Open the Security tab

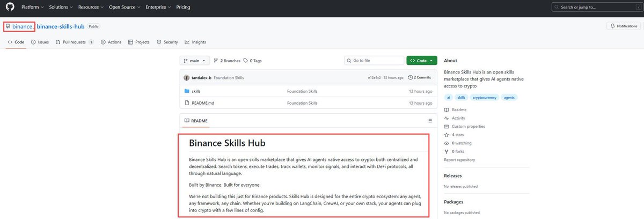click(x=167, y=42)
